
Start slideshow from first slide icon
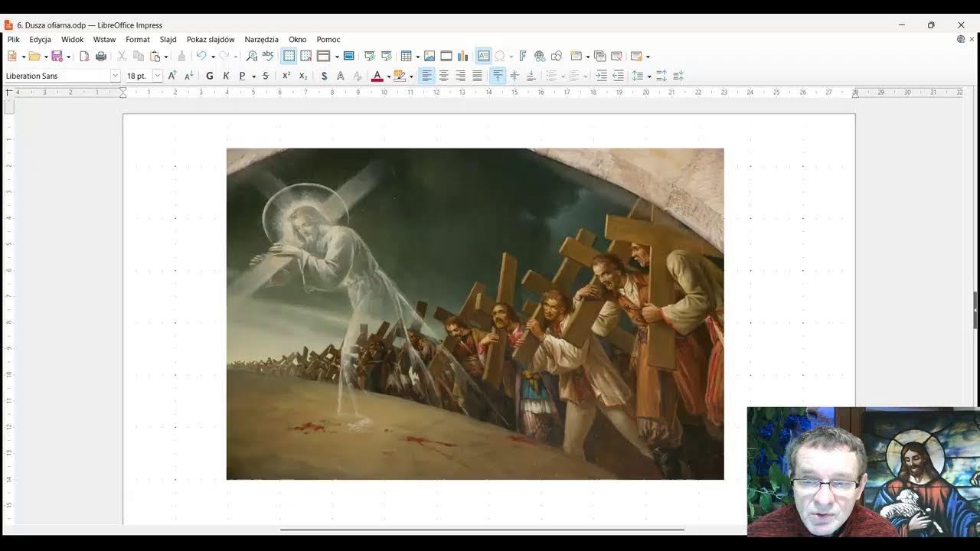click(370, 56)
